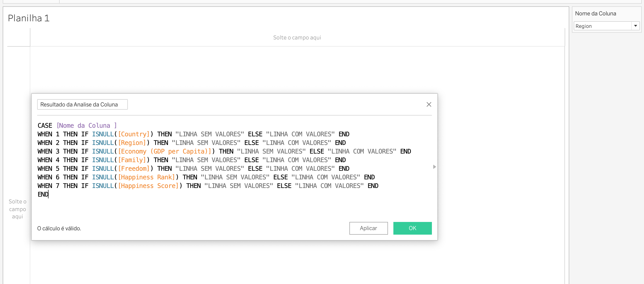644x284 pixels.
Task: Expand the functions reference panel arrow
Action: tap(434, 167)
